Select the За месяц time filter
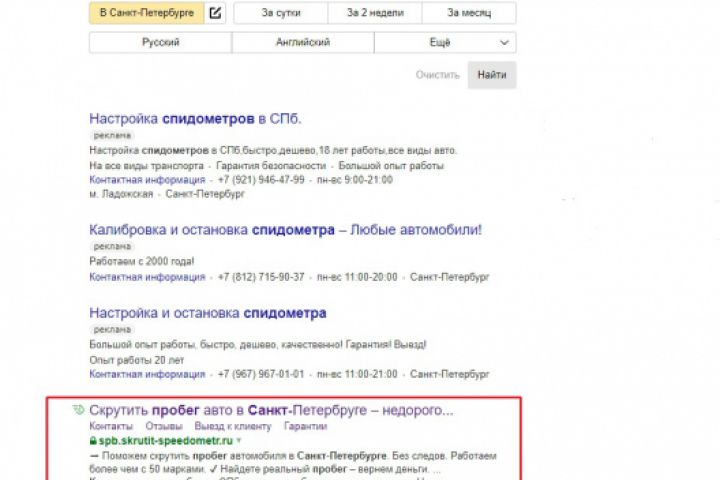This screenshot has height=480, width=720. 469,13
